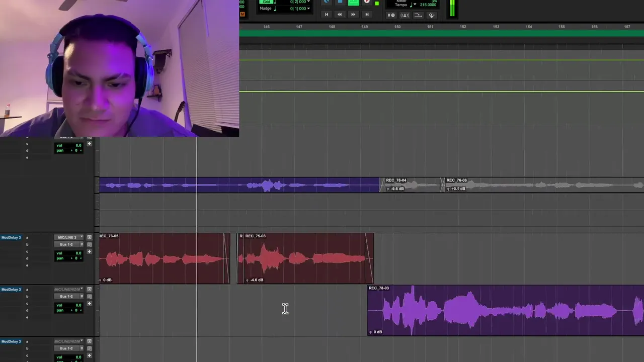Click the orange M button in top bar

click(243, 14)
